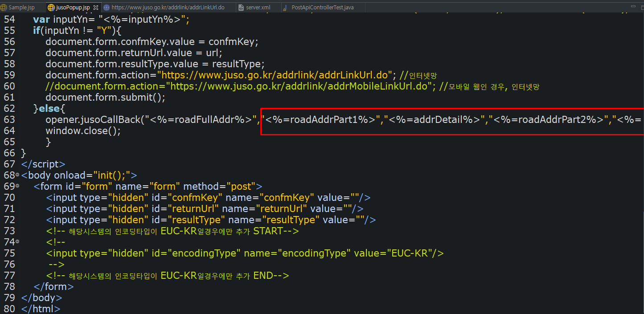
Task: Click the closing '</script>' tag
Action: click(x=43, y=164)
